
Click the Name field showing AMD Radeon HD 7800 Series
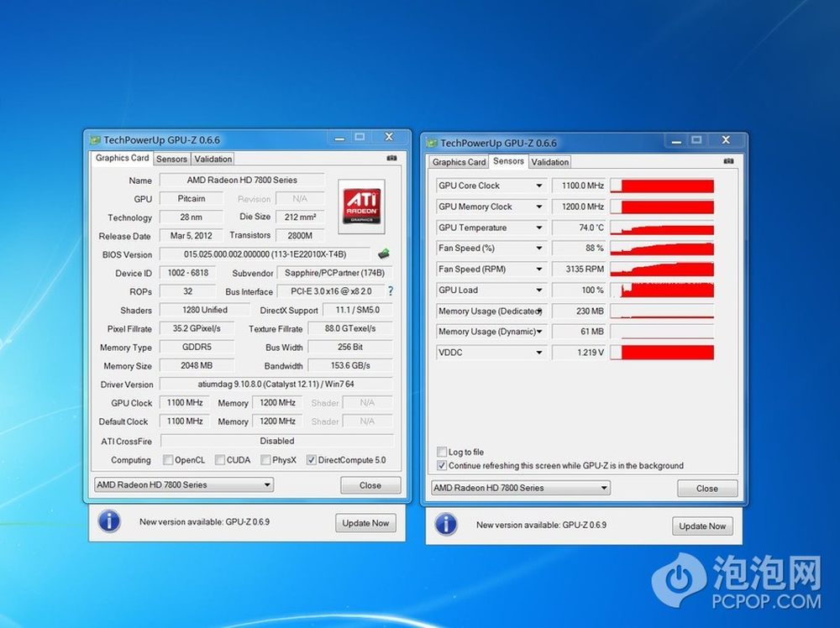pyautogui.click(x=242, y=180)
